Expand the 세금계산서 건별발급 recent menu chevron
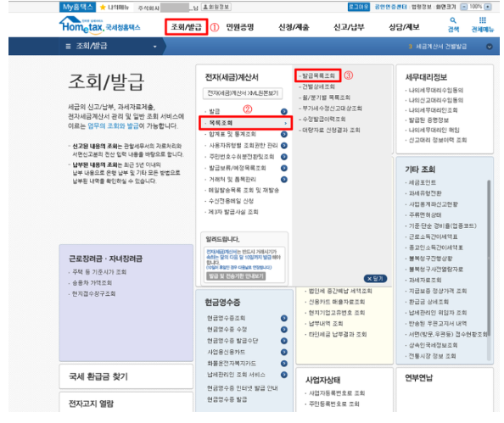Viewport: 504px width, 423px height. [x=490, y=47]
